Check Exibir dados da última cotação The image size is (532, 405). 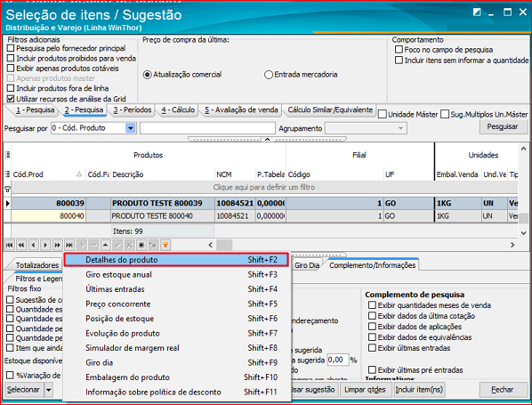[372, 316]
